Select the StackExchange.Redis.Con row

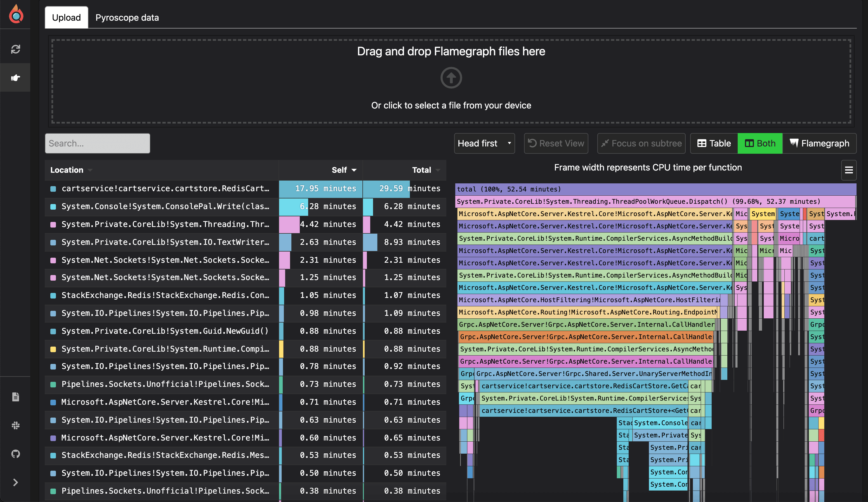point(246,295)
